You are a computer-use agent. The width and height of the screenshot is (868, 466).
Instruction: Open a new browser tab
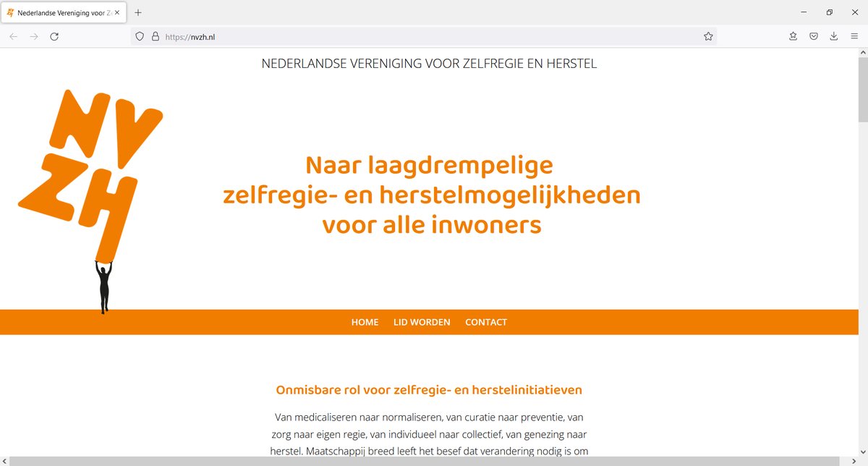pos(137,12)
